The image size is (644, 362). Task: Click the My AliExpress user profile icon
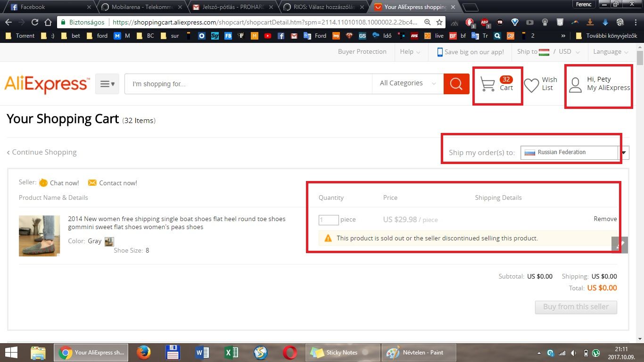point(575,85)
